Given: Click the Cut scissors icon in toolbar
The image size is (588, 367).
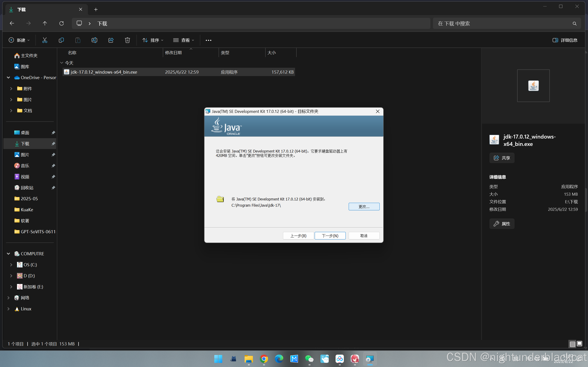Looking at the screenshot, I should point(45,40).
